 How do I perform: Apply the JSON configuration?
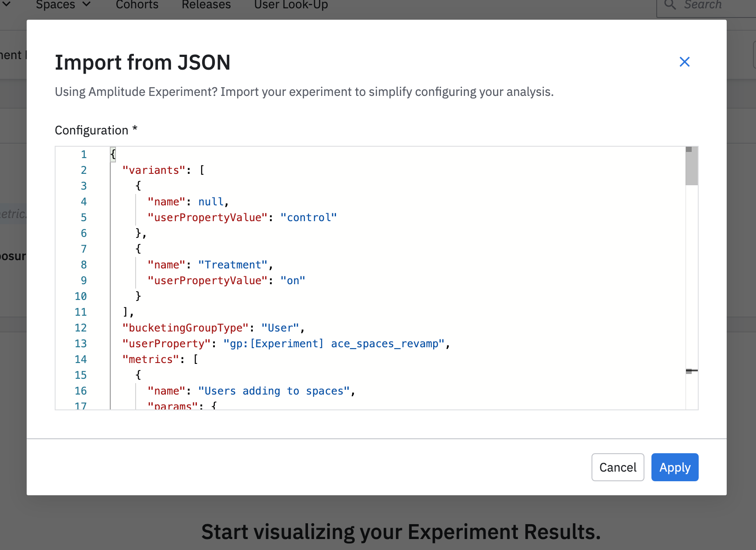(675, 467)
